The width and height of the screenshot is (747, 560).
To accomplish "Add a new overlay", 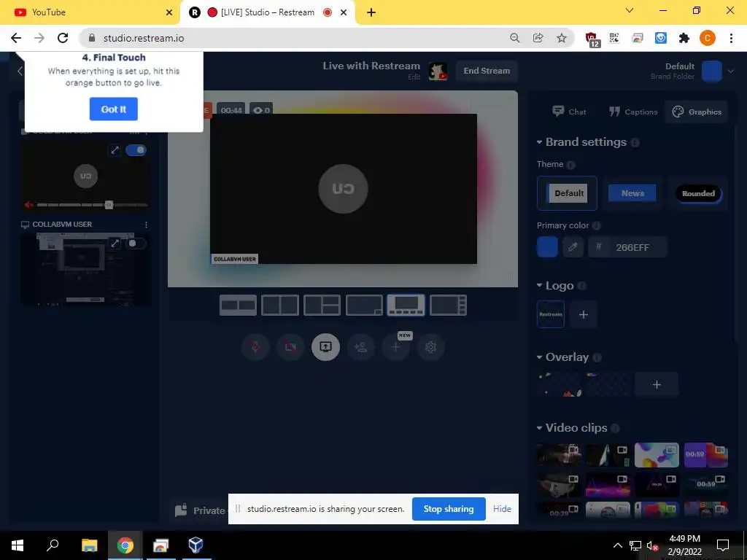I will tap(657, 385).
